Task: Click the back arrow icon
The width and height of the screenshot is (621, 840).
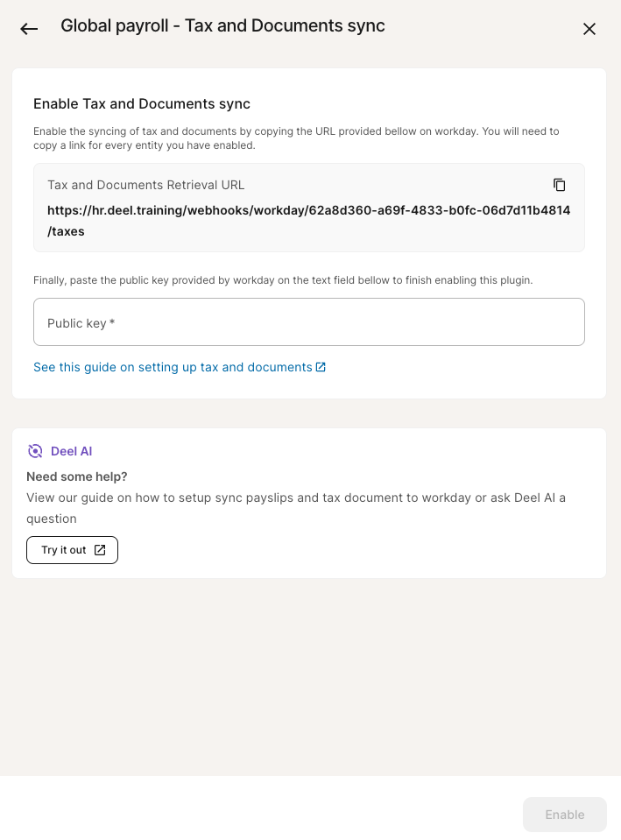Action: (x=29, y=29)
